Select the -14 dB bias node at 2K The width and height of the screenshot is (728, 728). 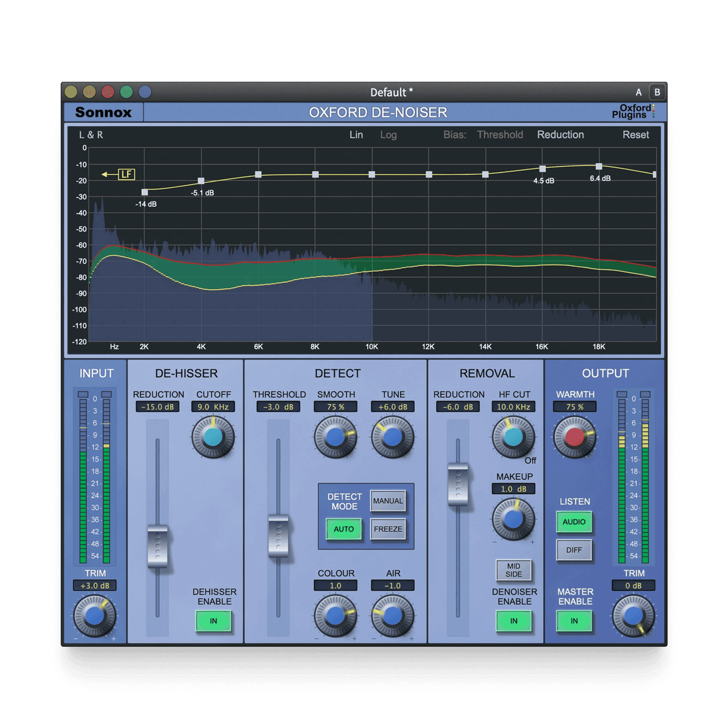(145, 192)
